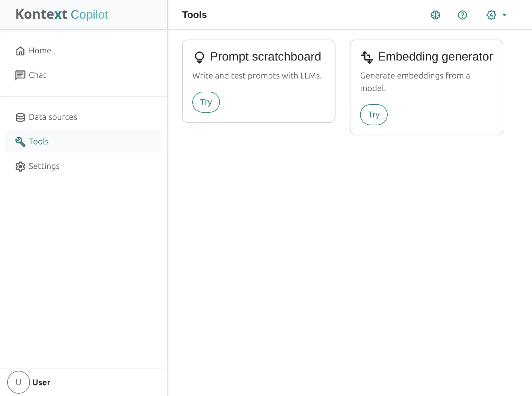
Task: Expand the theme dropdown arrow in header
Action: point(504,15)
